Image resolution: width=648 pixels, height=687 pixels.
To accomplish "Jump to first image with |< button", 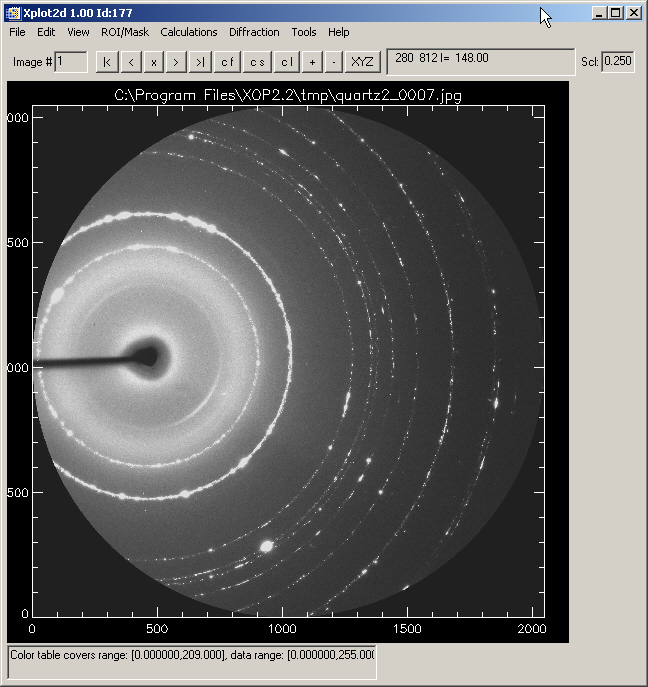I will [x=107, y=62].
